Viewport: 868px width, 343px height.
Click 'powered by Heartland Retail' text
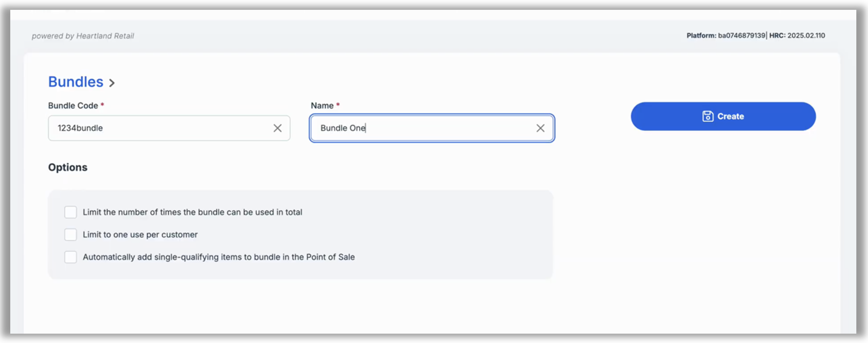(x=83, y=36)
